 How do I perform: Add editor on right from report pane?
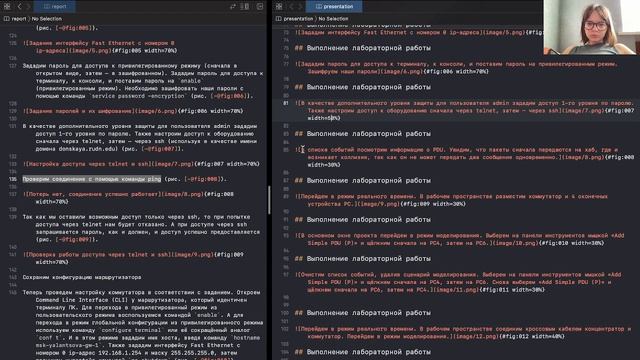pyautogui.click(x=260, y=6)
